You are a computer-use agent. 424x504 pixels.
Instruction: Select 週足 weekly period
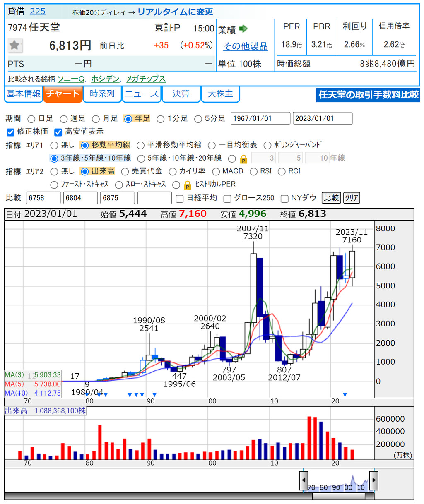[x=64, y=119]
